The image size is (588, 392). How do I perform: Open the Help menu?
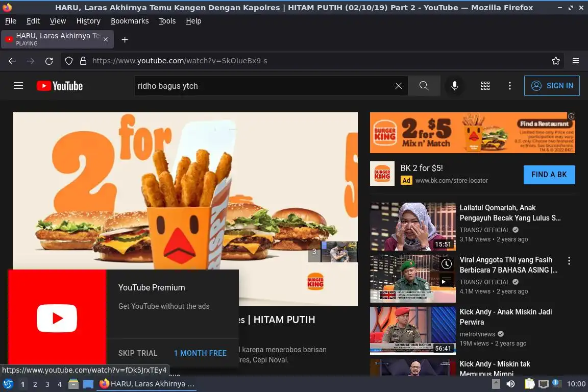click(x=193, y=21)
